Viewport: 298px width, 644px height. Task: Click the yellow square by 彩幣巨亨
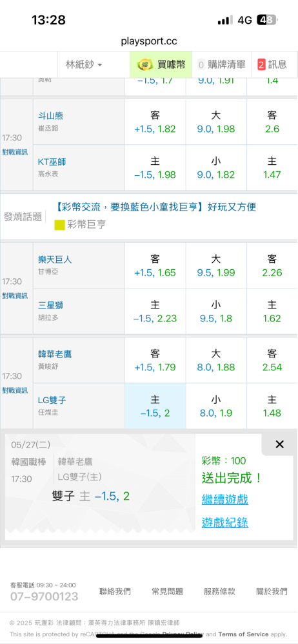[x=60, y=224]
